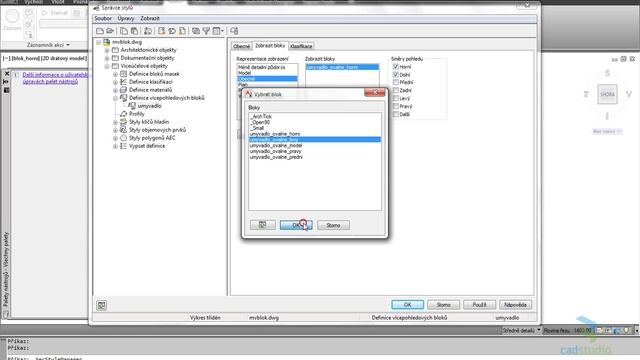Click the Edit Style toolbar icon
The height and width of the screenshot is (360, 640).
pos(148,31)
